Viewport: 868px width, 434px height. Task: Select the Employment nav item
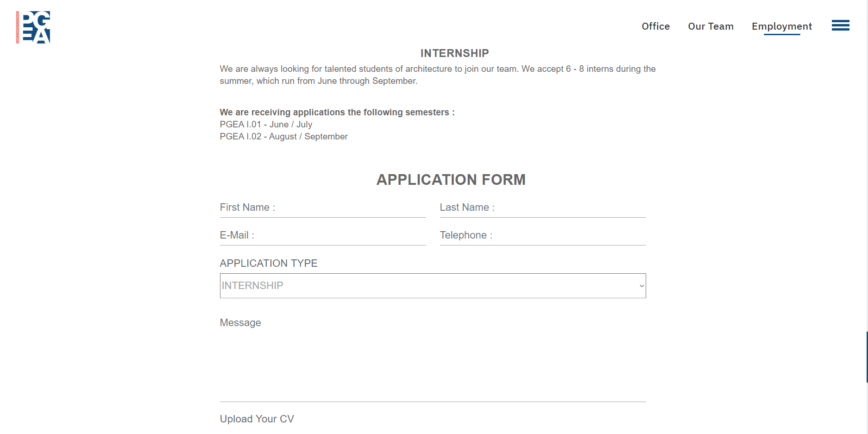[781, 26]
